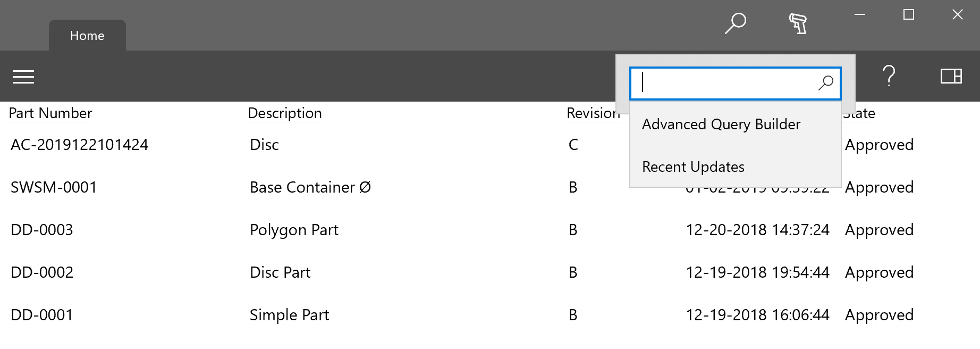The width and height of the screenshot is (980, 349).
Task: Click revision C of the Disc row
Action: point(573,145)
